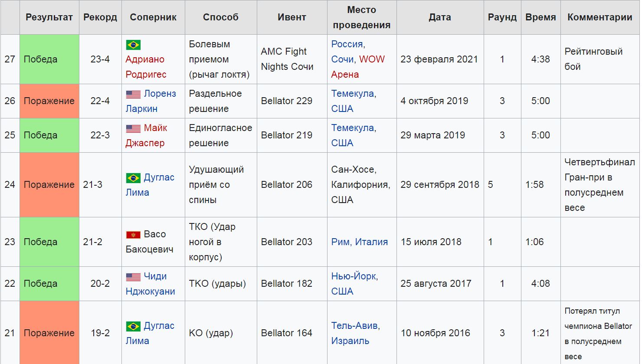Click Brazil flag in Bellator 164 row
642x364 pixels.
[x=133, y=326]
